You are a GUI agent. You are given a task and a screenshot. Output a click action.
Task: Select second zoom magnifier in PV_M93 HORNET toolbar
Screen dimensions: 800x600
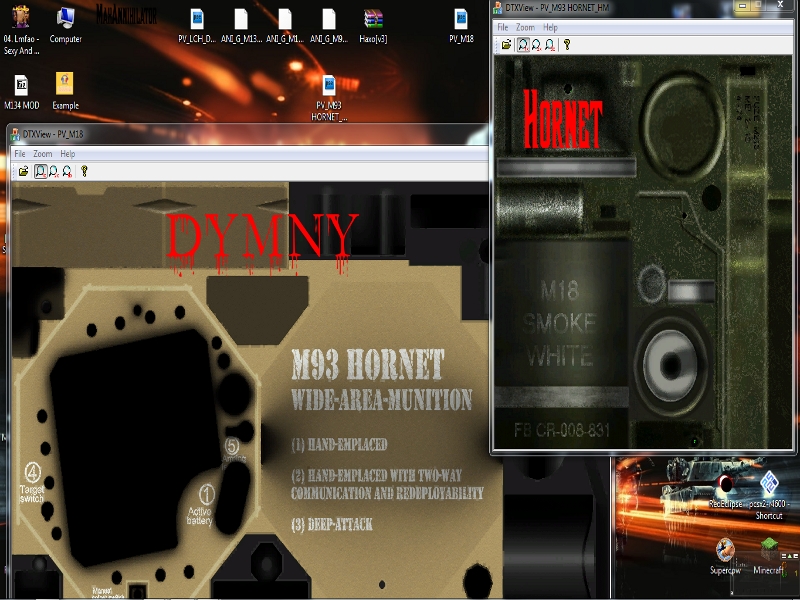point(537,45)
